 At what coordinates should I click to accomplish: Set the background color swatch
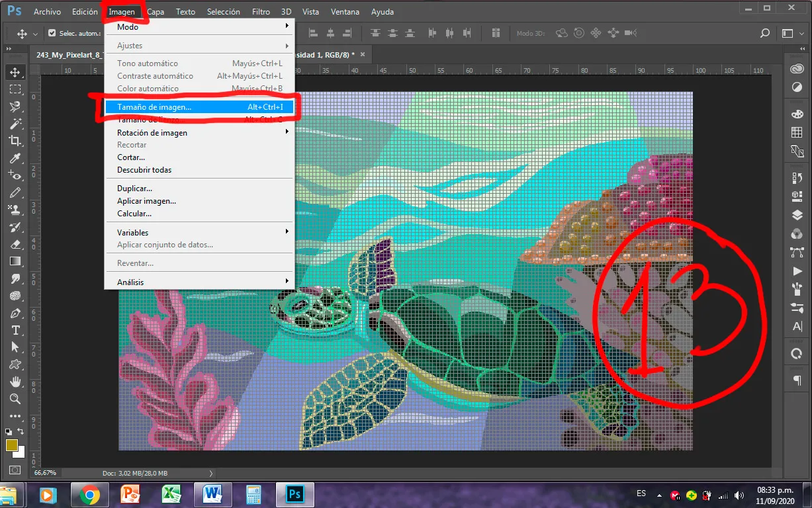click(x=20, y=453)
